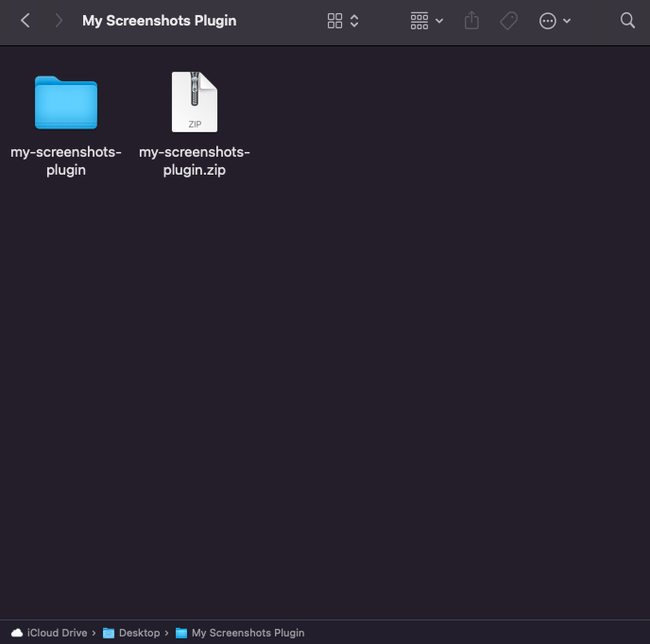Screen dimensions: 650x644
Task: Expand the More Actions dropdown chevron
Action: click(567, 21)
